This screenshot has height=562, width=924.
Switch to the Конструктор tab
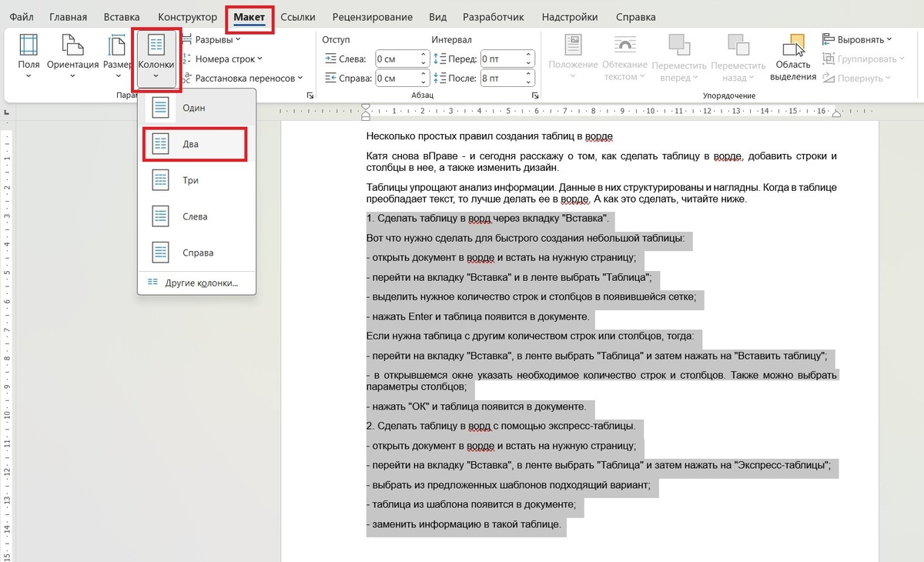coord(187,17)
